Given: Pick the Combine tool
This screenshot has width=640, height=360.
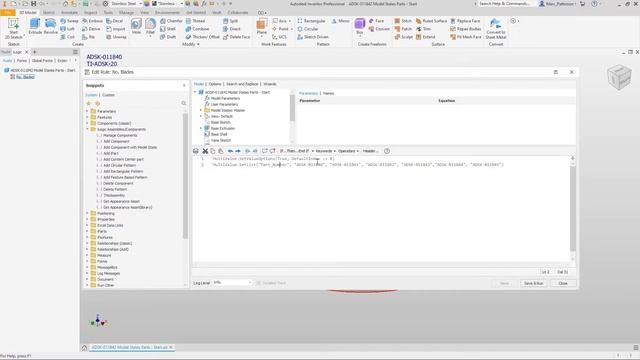Looking at the screenshot, I should 197,29.
